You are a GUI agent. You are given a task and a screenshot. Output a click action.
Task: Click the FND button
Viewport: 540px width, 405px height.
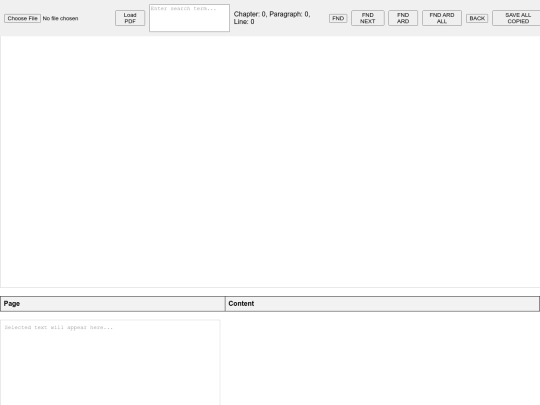(338, 18)
